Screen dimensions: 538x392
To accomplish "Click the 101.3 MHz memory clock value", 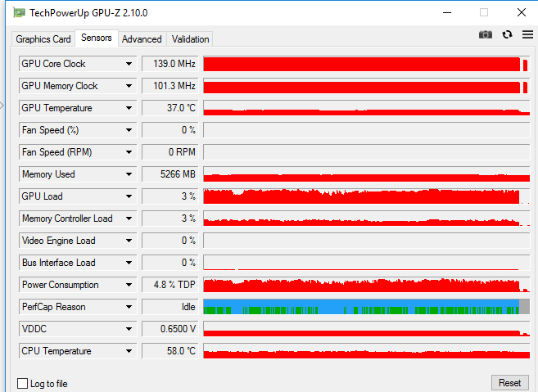I will coord(170,86).
